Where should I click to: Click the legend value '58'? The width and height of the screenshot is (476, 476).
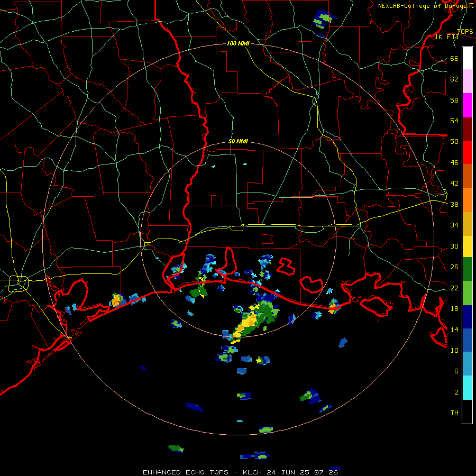click(454, 100)
